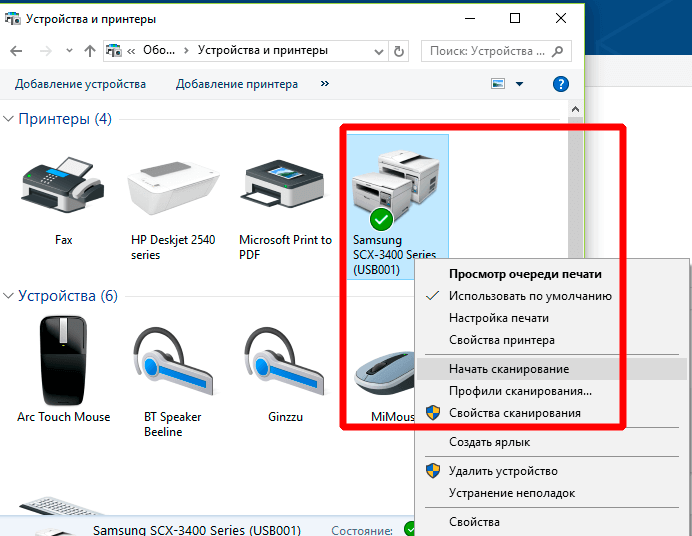Select the Fax printer icon
The width and height of the screenshot is (692, 536).
63,184
